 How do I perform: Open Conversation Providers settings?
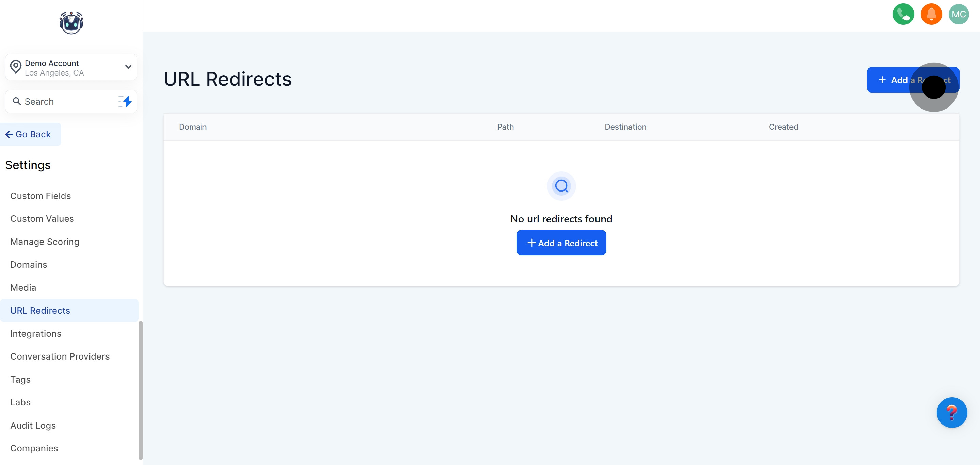click(x=60, y=356)
